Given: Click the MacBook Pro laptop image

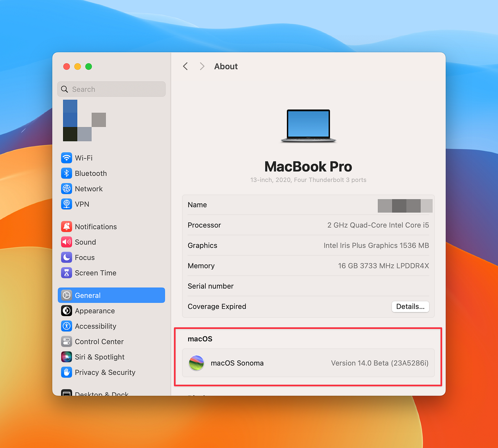Looking at the screenshot, I should tap(308, 126).
